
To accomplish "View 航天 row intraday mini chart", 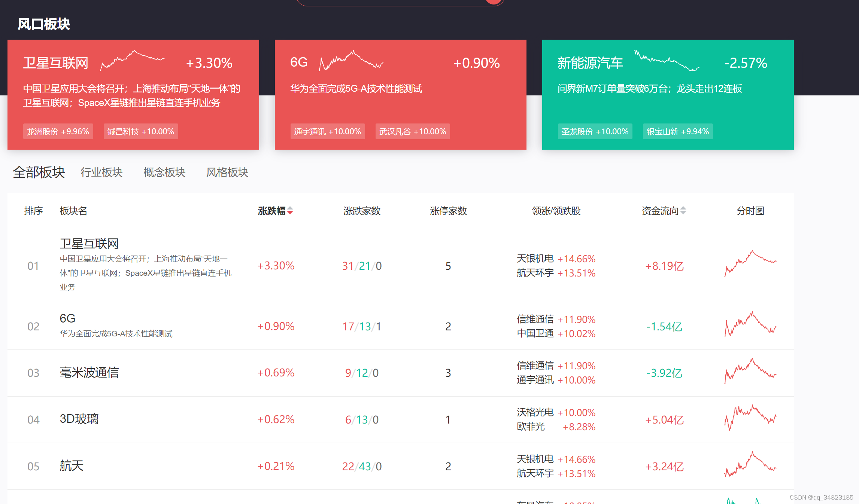I will 750,464.
